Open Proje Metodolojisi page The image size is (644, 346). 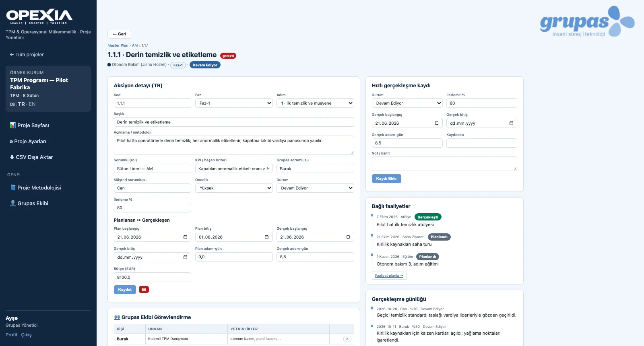coord(35,188)
